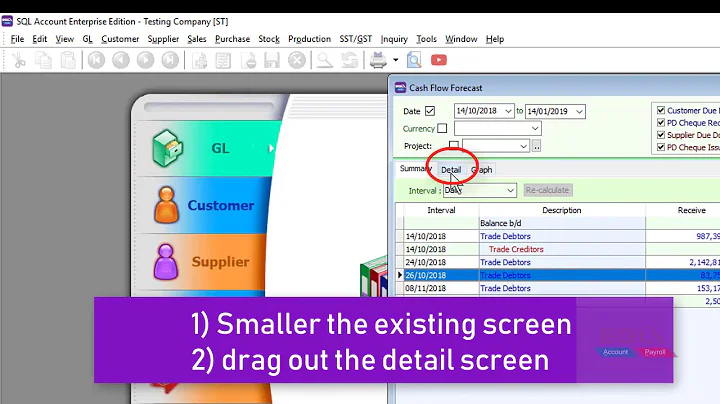Open the GL menu
The height and width of the screenshot is (404, 720).
[x=87, y=39]
